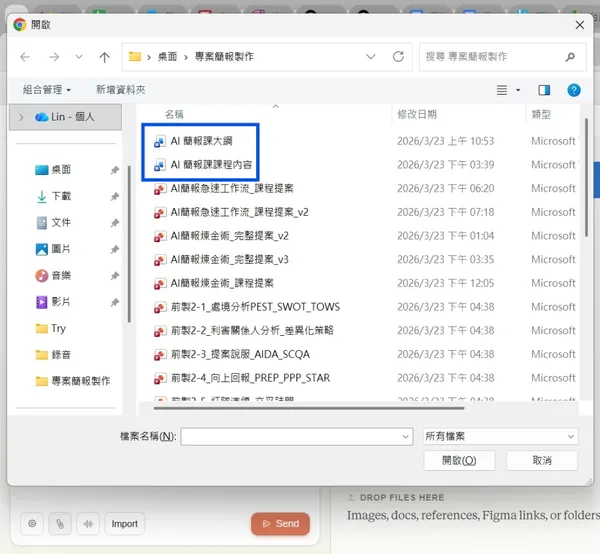Click the paperclip attach icon in browser page
Viewport: 600px width, 554px height.
(x=60, y=524)
